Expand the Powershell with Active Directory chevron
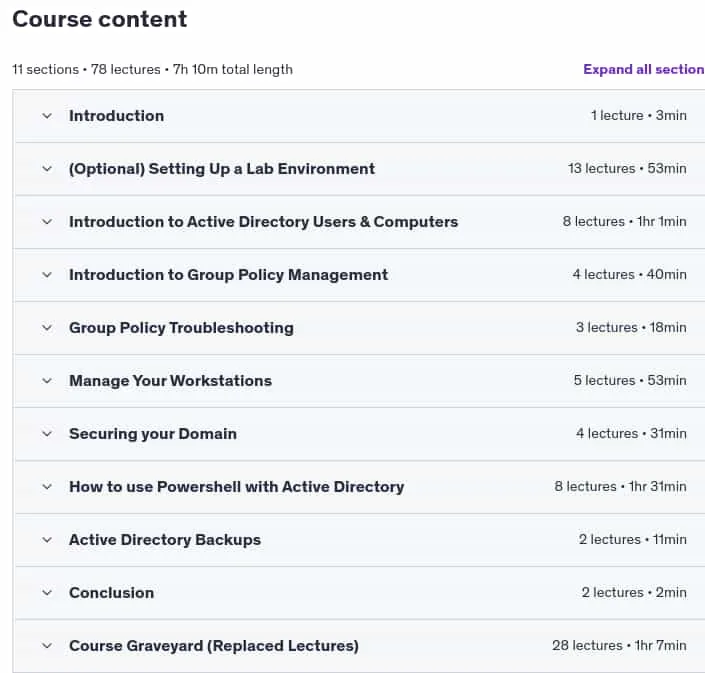The height and width of the screenshot is (673, 705). pos(47,487)
